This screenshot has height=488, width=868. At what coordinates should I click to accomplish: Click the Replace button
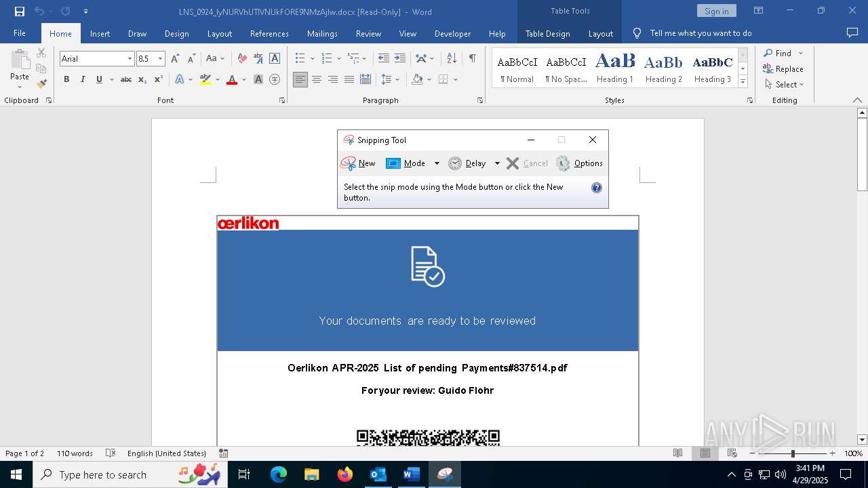click(783, 68)
